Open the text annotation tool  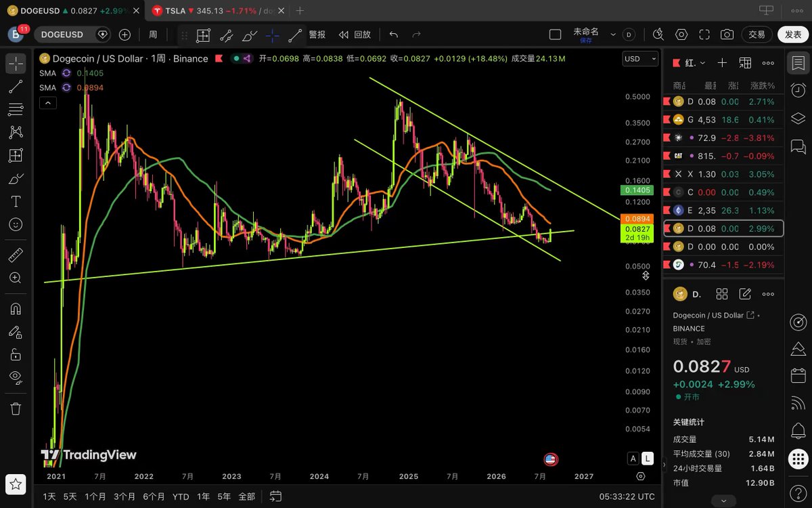tap(16, 201)
